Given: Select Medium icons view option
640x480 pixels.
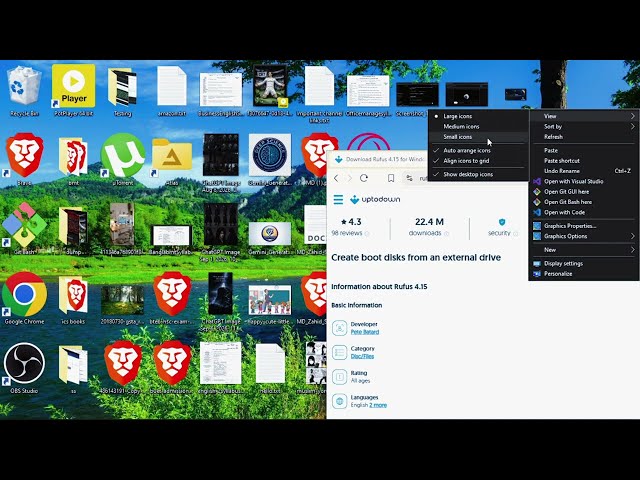Looking at the screenshot, I should [478, 127].
